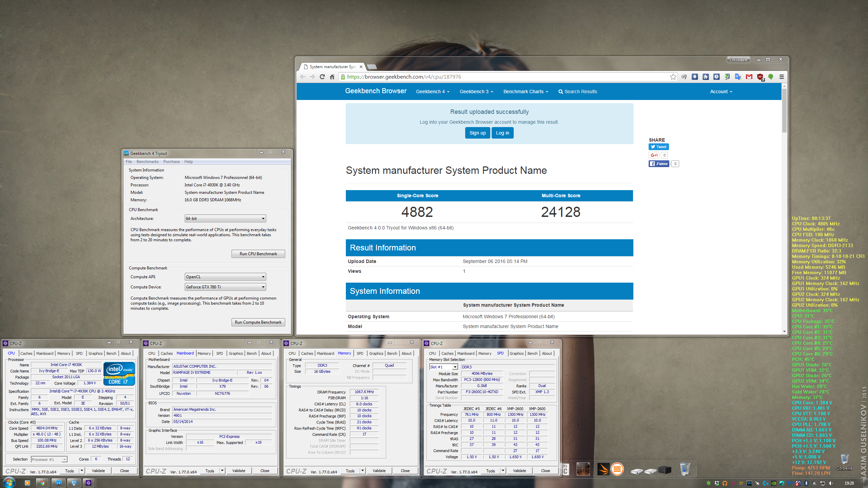Open the File menu in Geekbench 4
Viewport: 868px width, 488px height.
129,162
